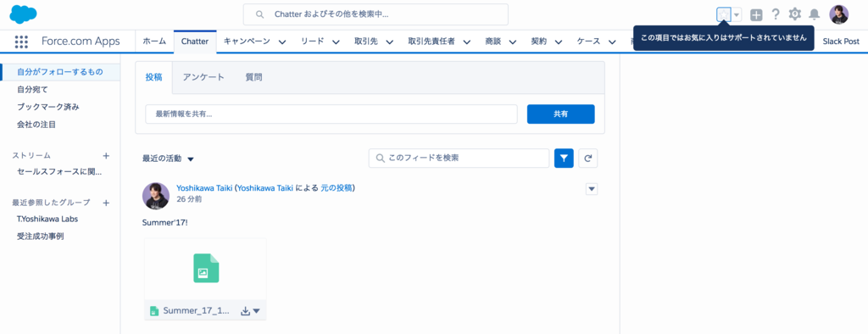Viewport: 868px width, 334px height.
Task: Open the notifications bell icon
Action: coord(815,14)
